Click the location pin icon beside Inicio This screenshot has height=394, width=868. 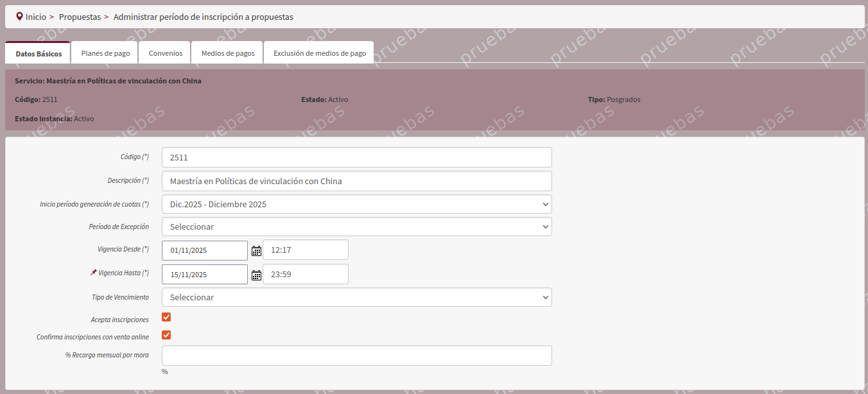(19, 17)
